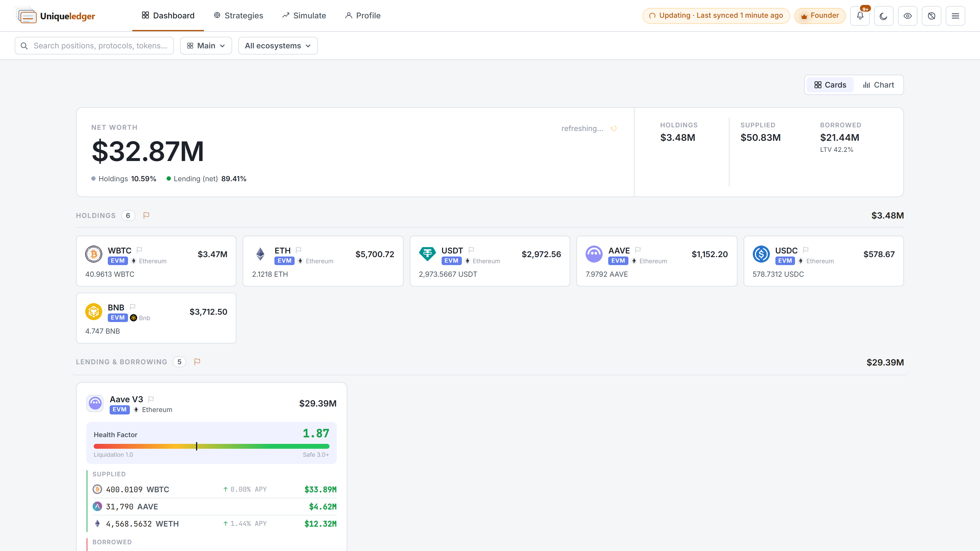Switch to the Strategies tab
The width and height of the screenshot is (980, 551).
[x=239, y=16]
